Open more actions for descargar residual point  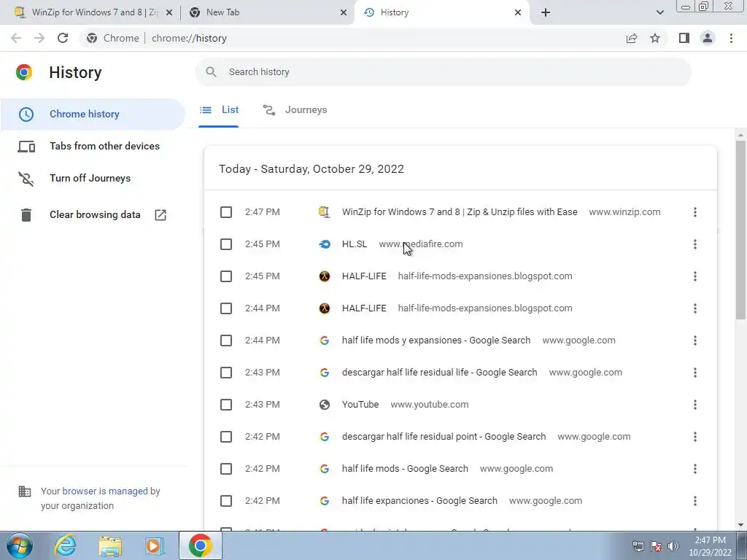click(695, 437)
